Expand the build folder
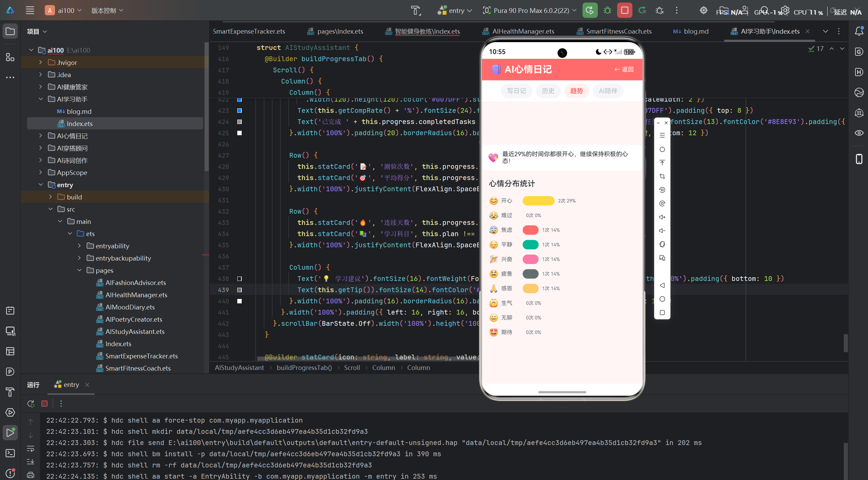The image size is (868, 480). (50, 197)
